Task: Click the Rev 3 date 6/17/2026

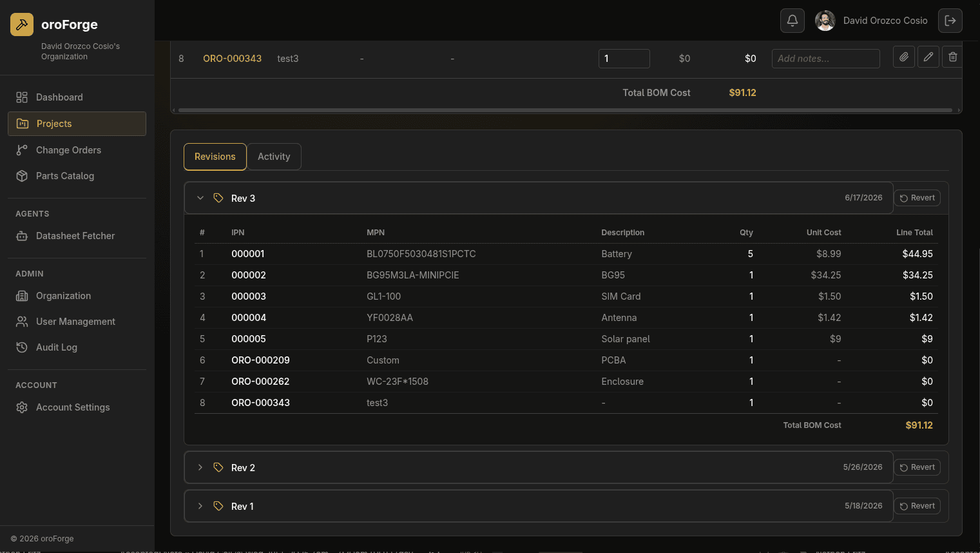Action: coord(863,198)
